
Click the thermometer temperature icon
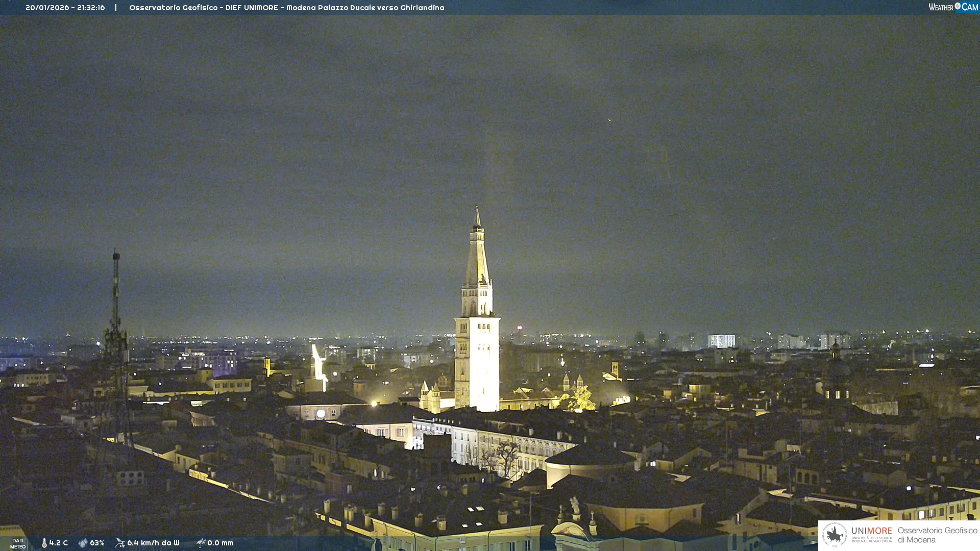[44, 543]
